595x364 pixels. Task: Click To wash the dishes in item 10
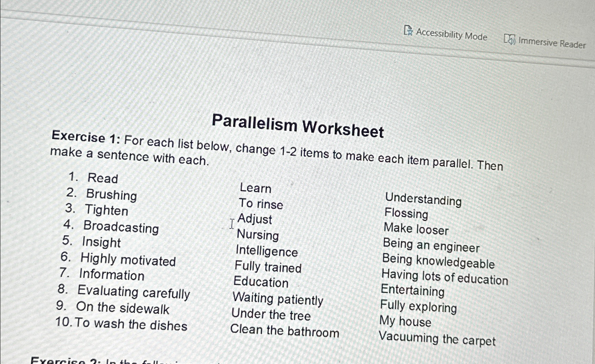coord(132,324)
